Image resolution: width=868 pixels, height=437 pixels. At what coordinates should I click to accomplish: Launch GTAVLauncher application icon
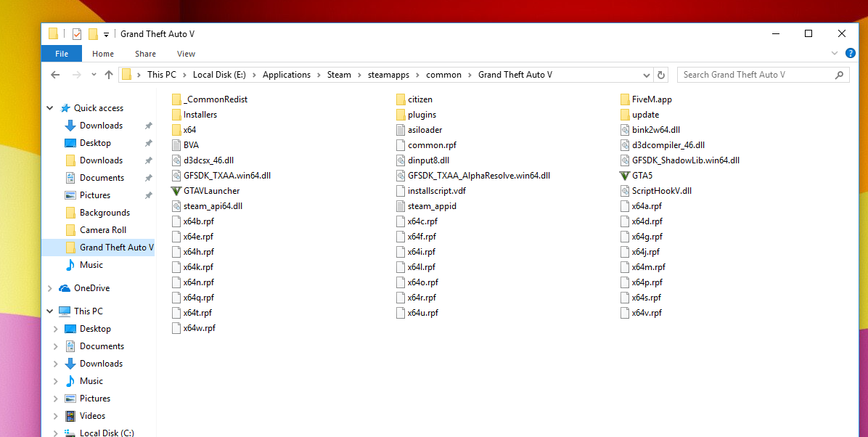pyautogui.click(x=176, y=190)
